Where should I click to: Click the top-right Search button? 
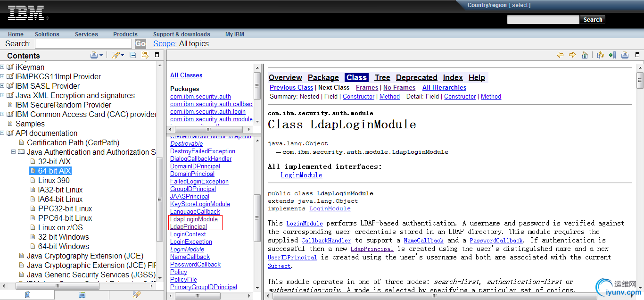click(x=593, y=19)
